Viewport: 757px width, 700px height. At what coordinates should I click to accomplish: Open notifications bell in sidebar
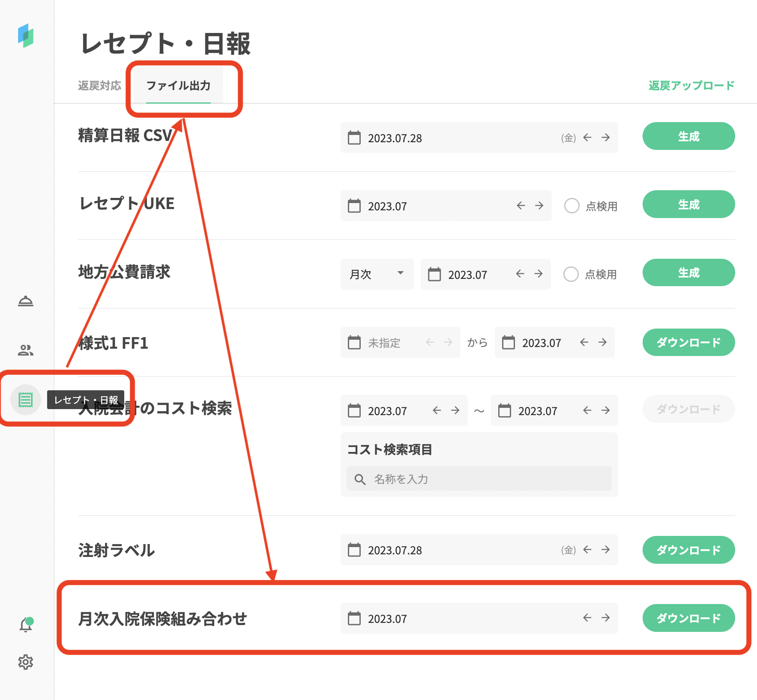(x=26, y=625)
